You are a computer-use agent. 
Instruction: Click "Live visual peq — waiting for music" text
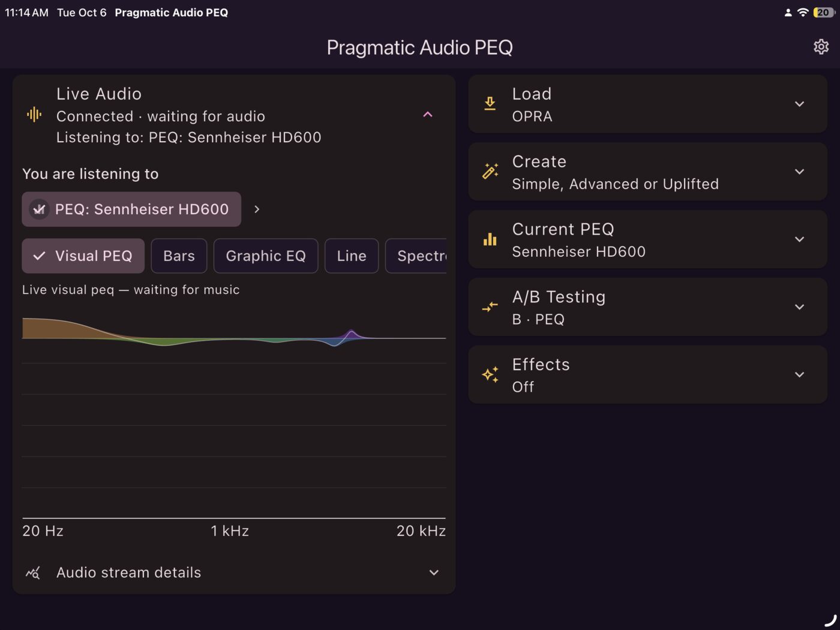(x=131, y=290)
